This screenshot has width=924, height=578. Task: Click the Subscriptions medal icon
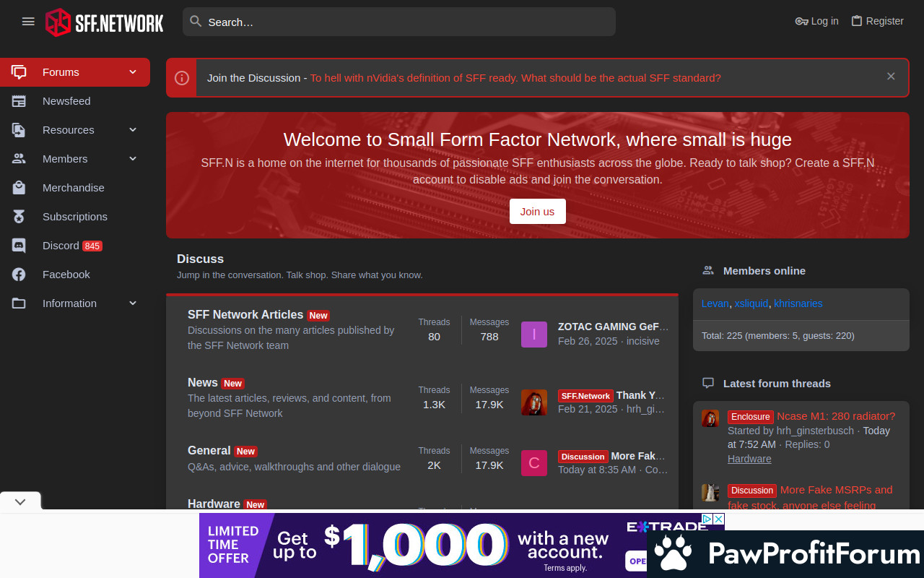coord(19,217)
